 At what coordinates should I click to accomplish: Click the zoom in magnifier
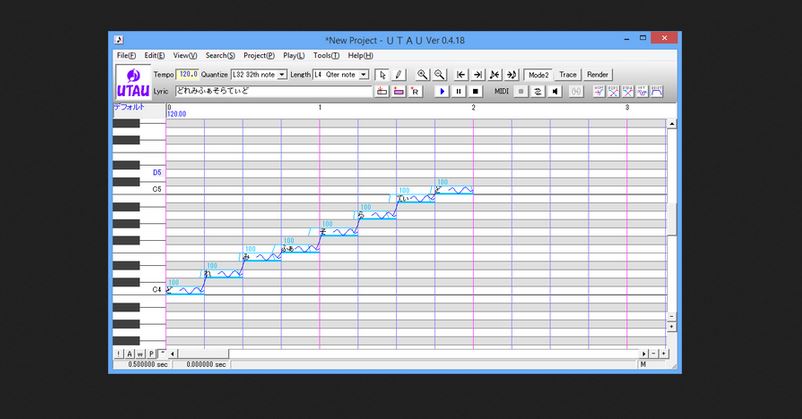[422, 75]
